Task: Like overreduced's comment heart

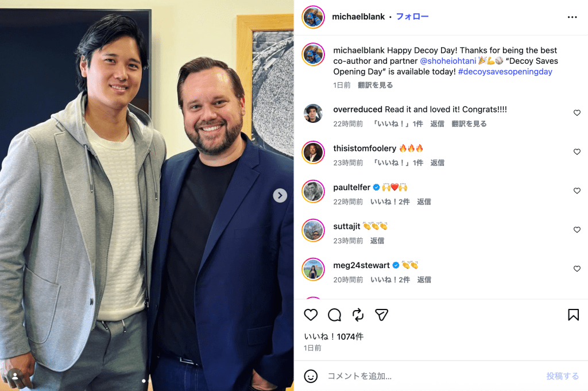Action: (x=577, y=113)
